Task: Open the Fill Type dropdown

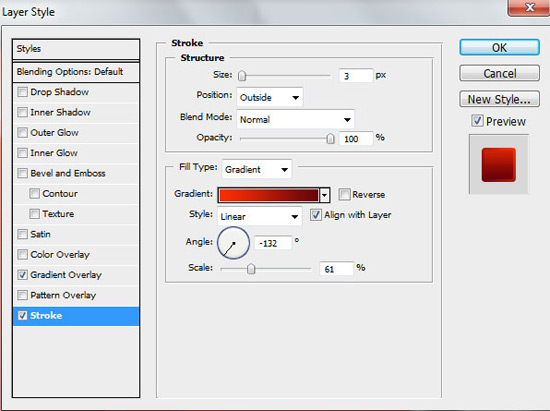Action: click(x=257, y=169)
